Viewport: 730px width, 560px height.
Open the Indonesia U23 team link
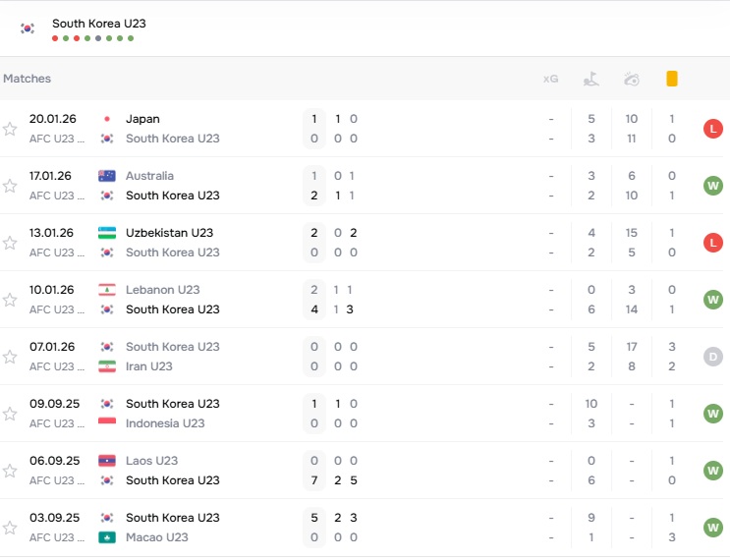point(165,423)
